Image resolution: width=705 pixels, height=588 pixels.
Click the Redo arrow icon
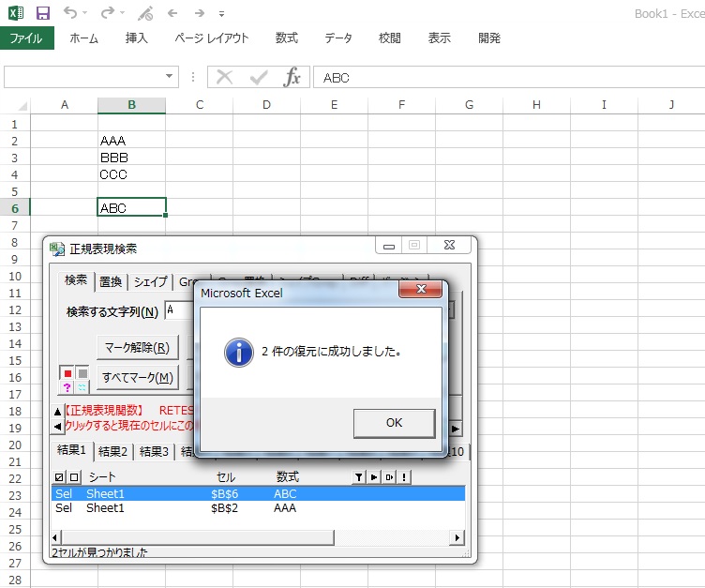click(x=108, y=14)
